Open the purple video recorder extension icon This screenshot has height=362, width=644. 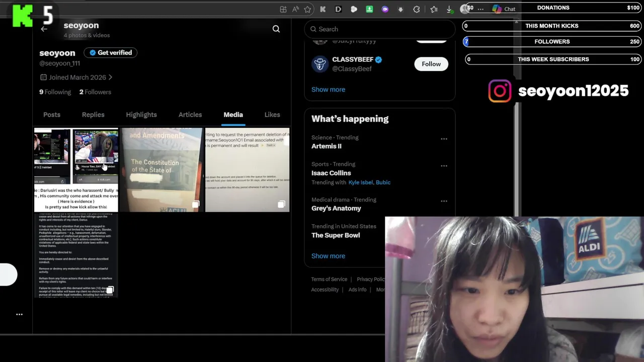[385, 9]
